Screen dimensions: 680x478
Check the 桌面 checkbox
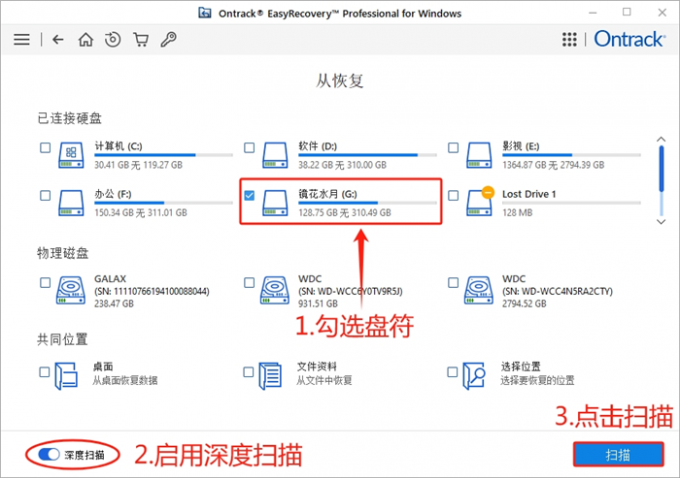point(44,372)
